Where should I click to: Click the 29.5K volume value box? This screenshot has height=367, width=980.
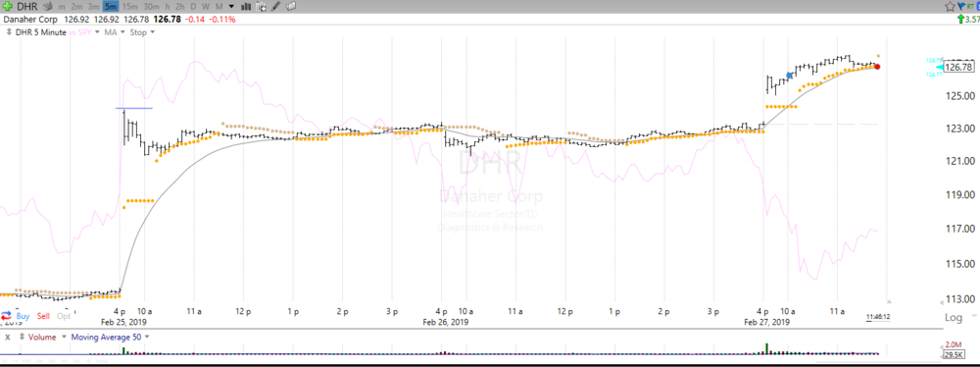click(x=954, y=355)
